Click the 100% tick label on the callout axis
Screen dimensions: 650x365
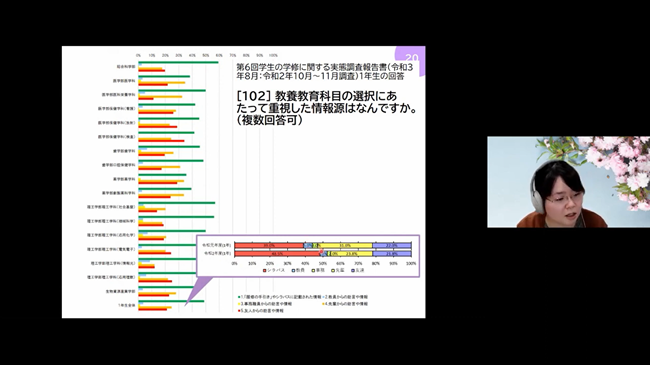point(411,263)
